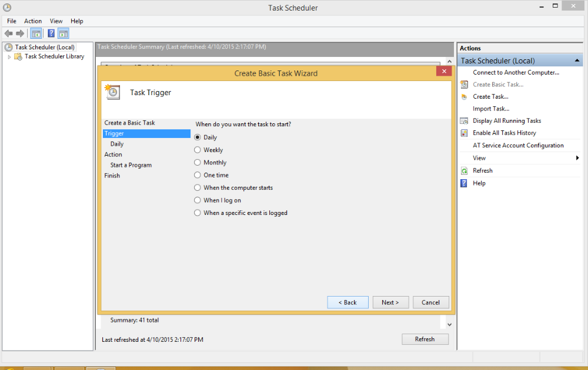Open the Action menu
The height and width of the screenshot is (370, 588).
point(33,21)
